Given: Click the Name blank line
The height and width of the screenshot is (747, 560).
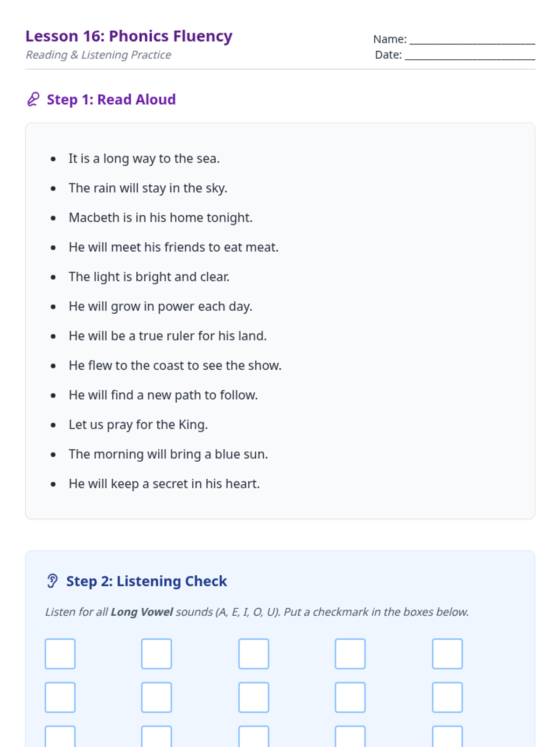Looking at the screenshot, I should click(472, 40).
